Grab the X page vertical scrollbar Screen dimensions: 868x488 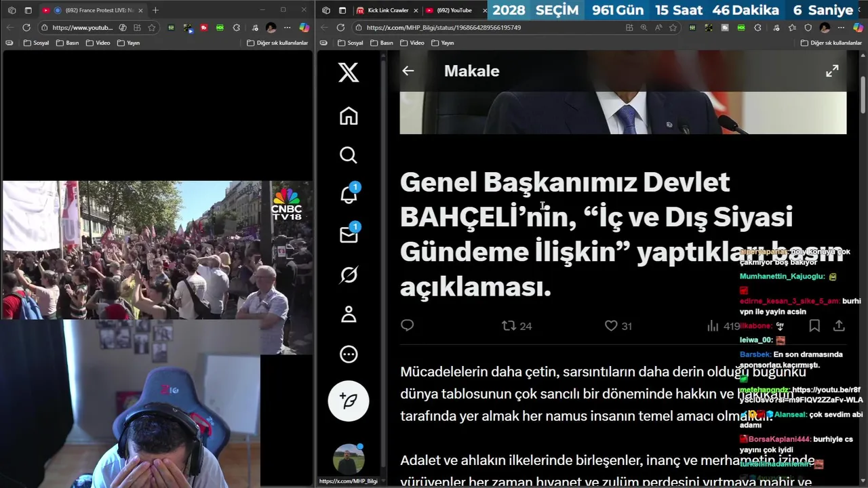click(863, 95)
